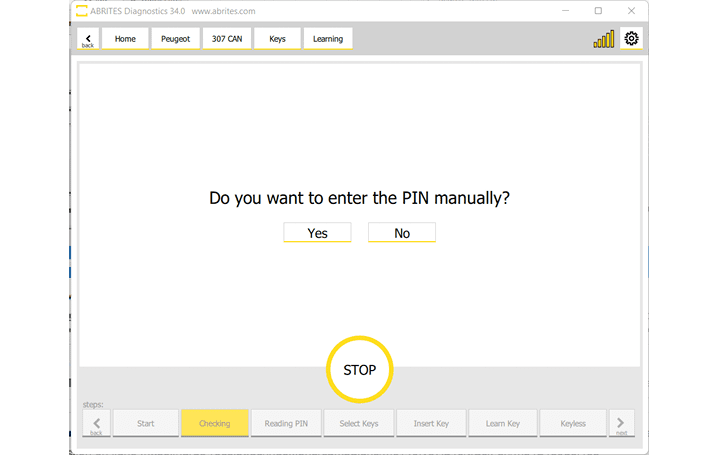Select the highlighted Checking step
Image resolution: width=719 pixels, height=455 pixels.
point(214,423)
